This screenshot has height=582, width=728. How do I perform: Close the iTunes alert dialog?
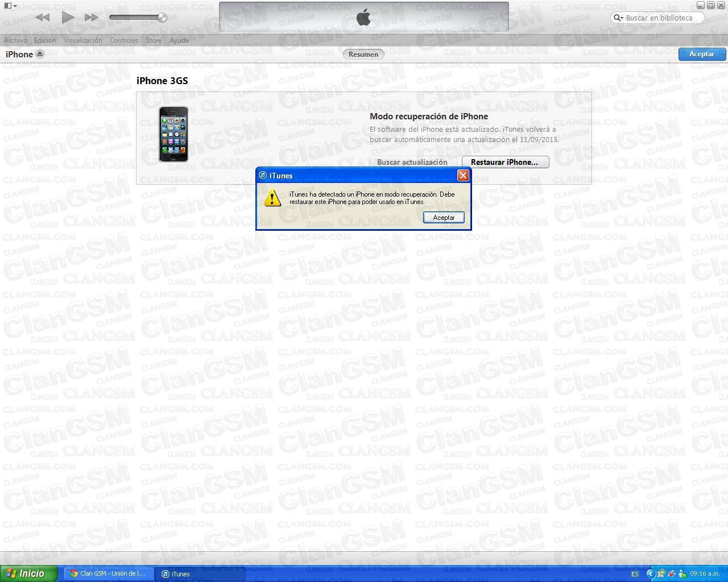pyautogui.click(x=463, y=175)
